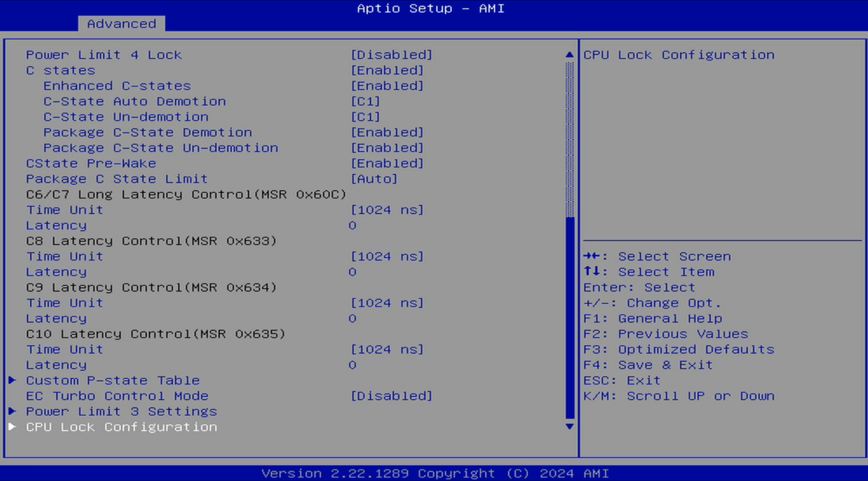The image size is (868, 481).
Task: Expand the Power Limit 3 Settings submenu
Action: point(121,412)
